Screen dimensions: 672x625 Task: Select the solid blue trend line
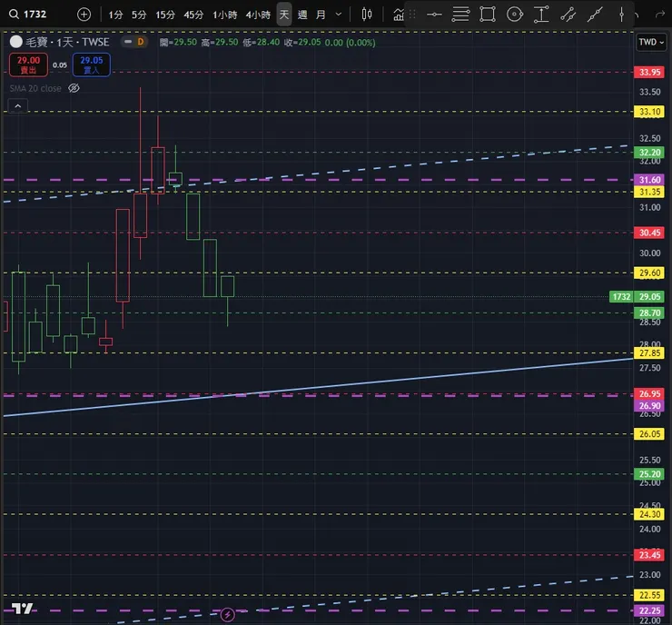(x=317, y=388)
